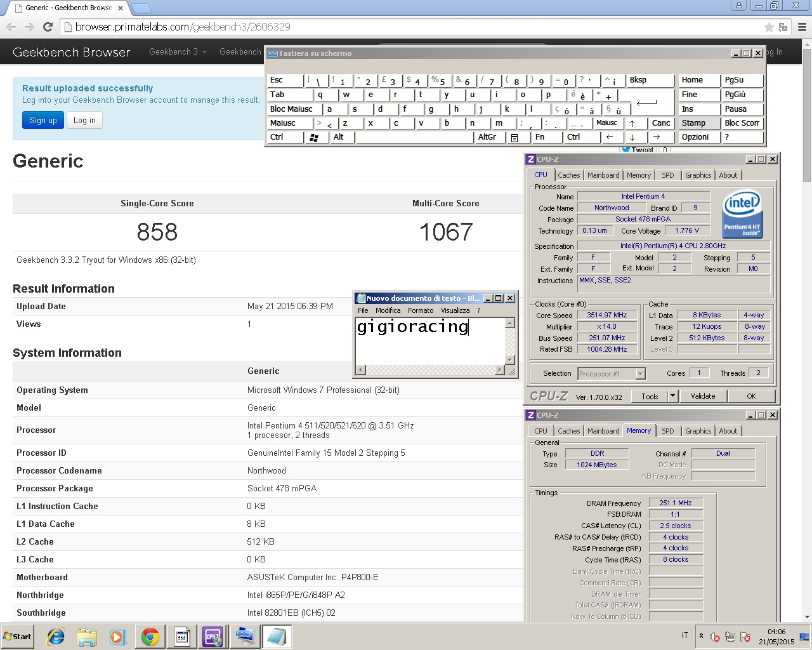Switch to the Mainboard tab in the top CPU-Z window
The image size is (812, 650).
click(603, 175)
